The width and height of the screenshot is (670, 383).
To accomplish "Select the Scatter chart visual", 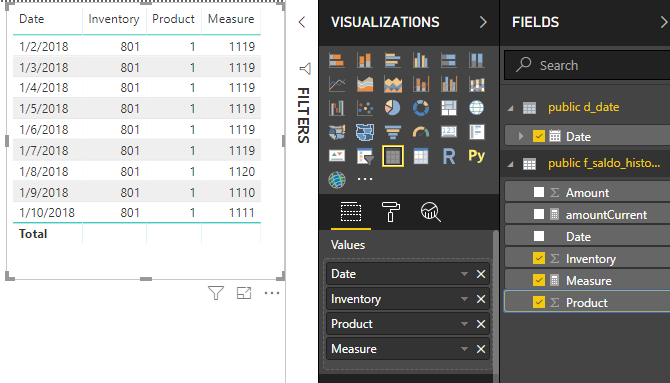I will click(x=364, y=108).
